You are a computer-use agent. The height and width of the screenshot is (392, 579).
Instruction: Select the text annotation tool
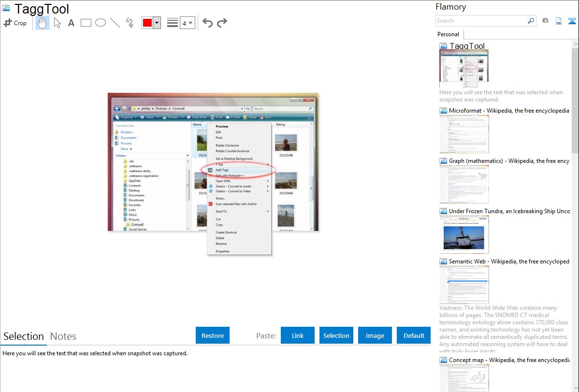[x=71, y=23]
